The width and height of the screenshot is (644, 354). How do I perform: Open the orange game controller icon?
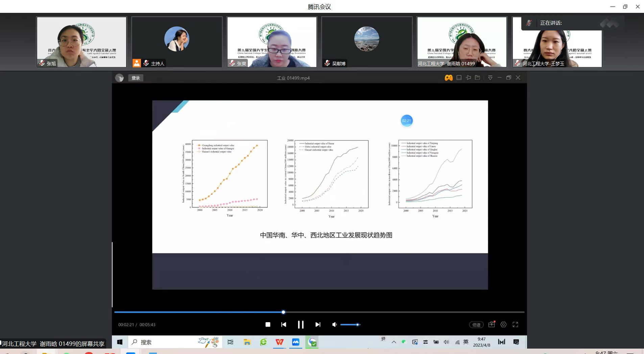[449, 78]
